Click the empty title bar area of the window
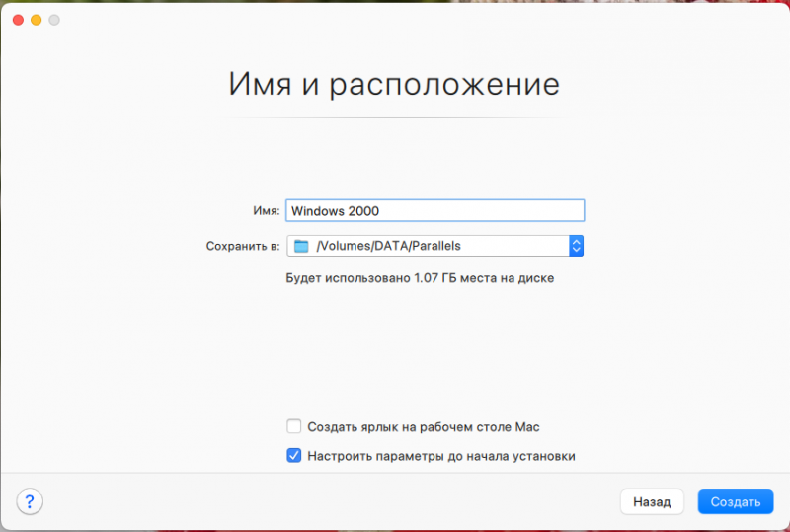The width and height of the screenshot is (790, 532). pos(395,20)
